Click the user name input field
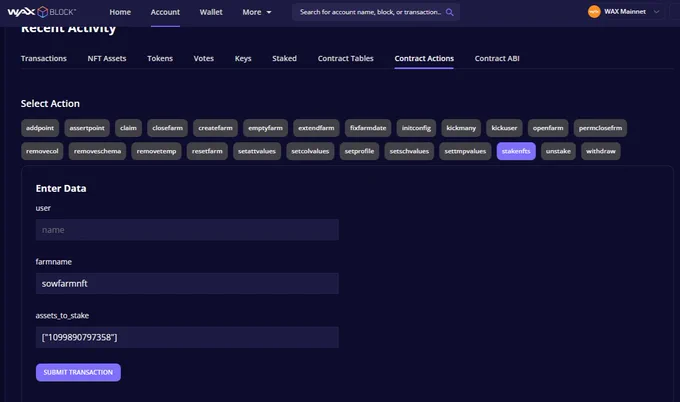The width and height of the screenshot is (680, 402). [x=187, y=230]
